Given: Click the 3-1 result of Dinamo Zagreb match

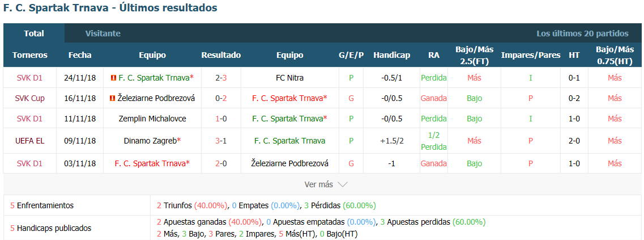Looking at the screenshot, I should click(221, 141).
